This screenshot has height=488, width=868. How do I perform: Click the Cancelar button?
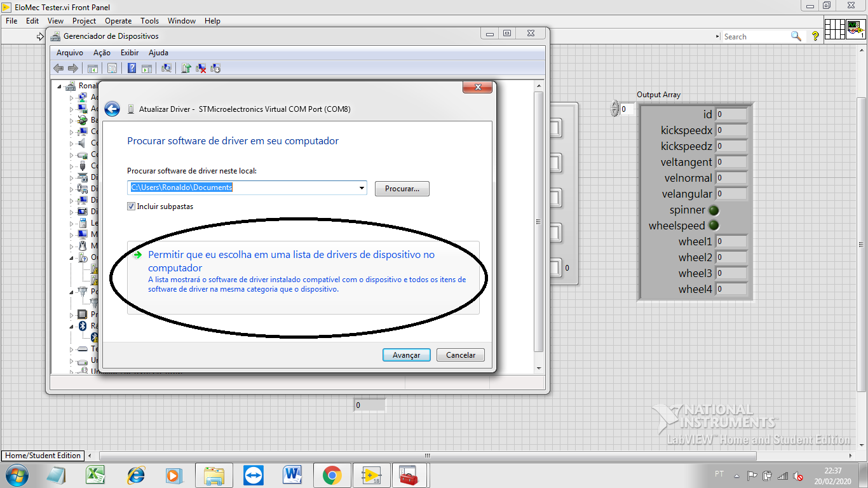coord(461,355)
